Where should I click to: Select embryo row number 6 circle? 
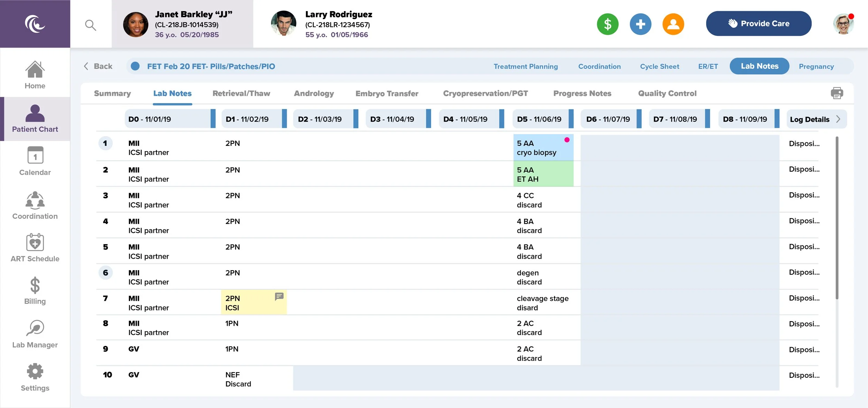pyautogui.click(x=106, y=273)
